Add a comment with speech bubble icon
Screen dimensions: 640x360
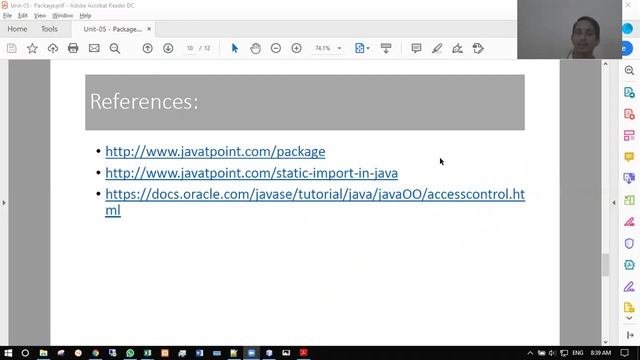coord(416,48)
